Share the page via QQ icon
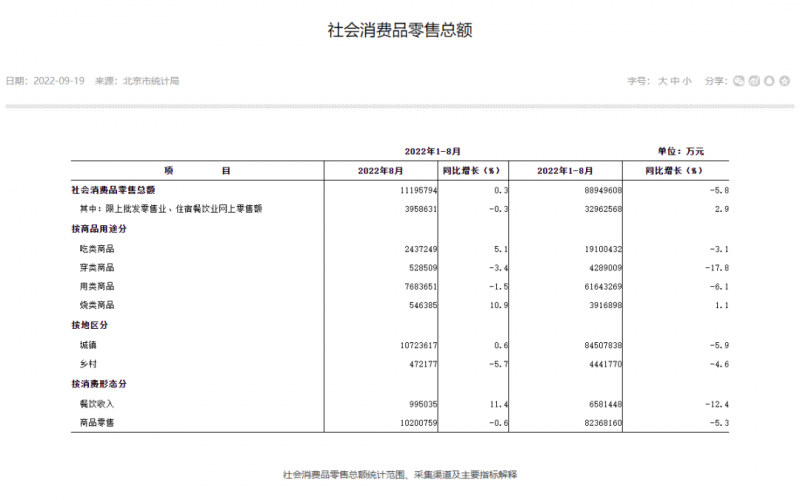 (x=769, y=81)
